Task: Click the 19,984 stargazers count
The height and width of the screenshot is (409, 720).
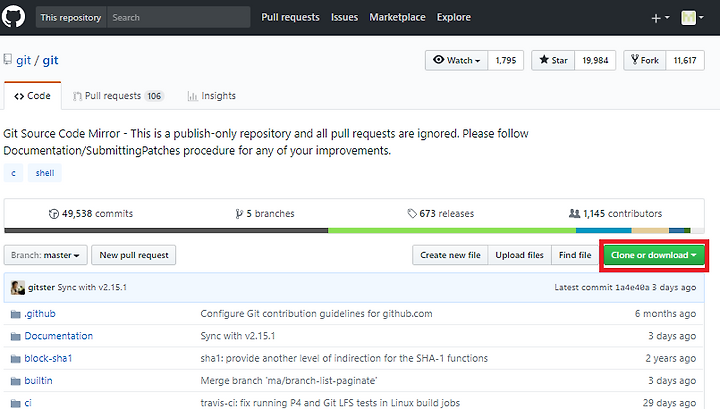Action: 595,60
